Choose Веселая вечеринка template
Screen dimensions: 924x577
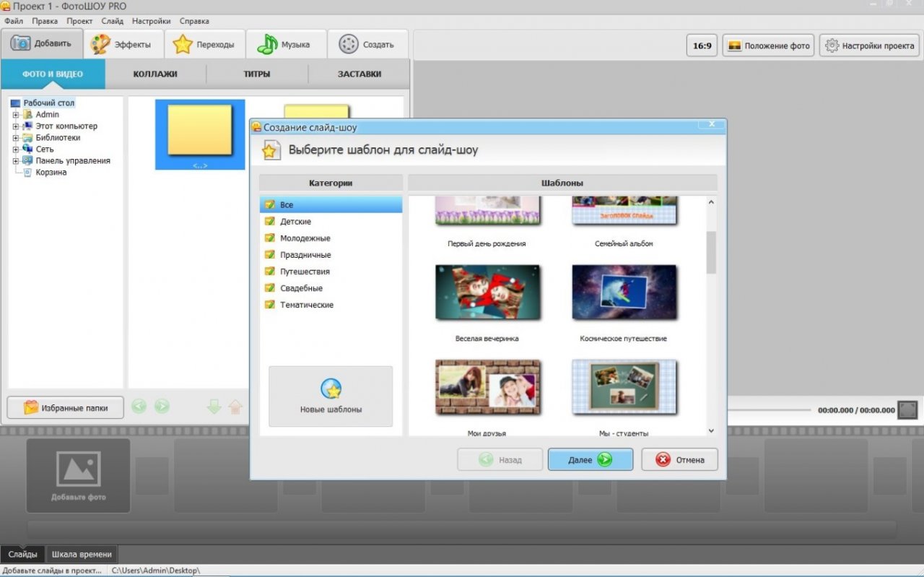[x=487, y=292]
